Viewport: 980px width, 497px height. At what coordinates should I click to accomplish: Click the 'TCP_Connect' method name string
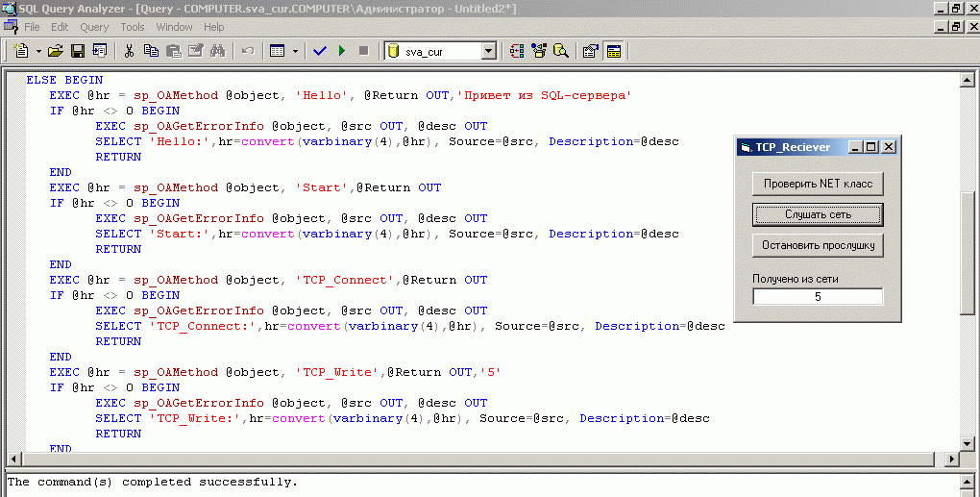pyautogui.click(x=345, y=280)
